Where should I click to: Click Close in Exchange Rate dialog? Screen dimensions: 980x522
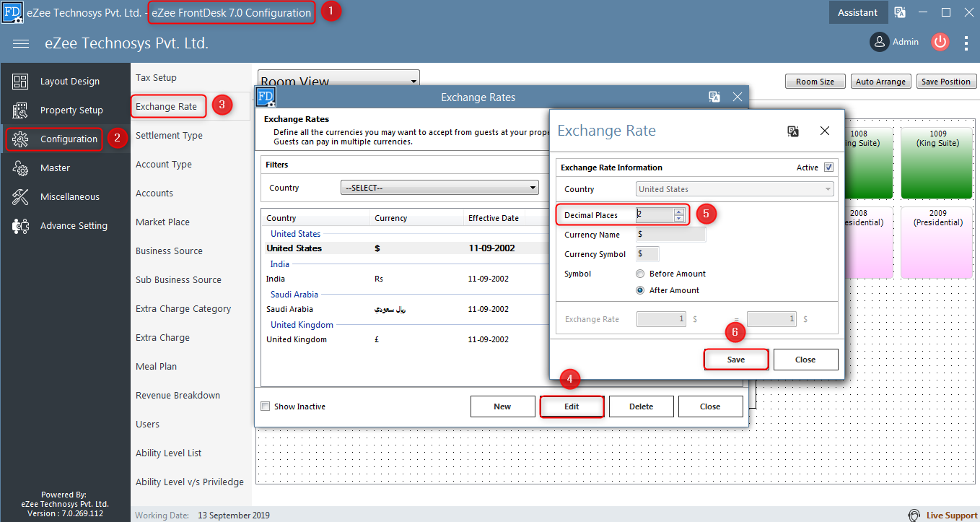[x=805, y=360]
